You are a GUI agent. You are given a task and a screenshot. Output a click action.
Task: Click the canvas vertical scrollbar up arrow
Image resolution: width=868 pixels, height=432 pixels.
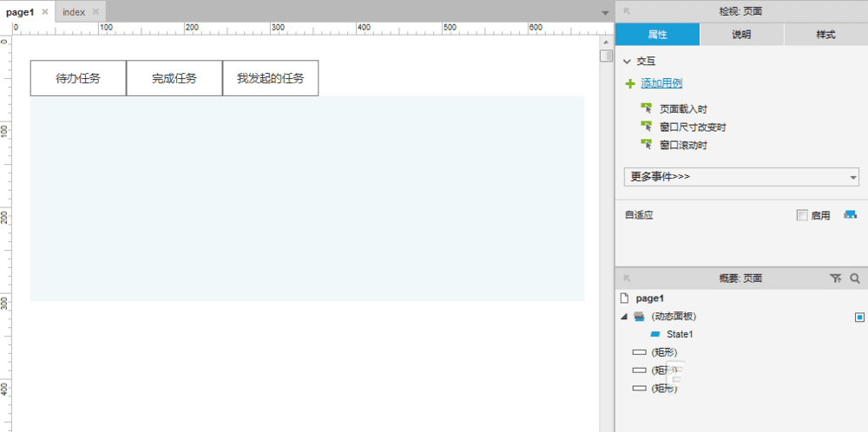[x=606, y=42]
